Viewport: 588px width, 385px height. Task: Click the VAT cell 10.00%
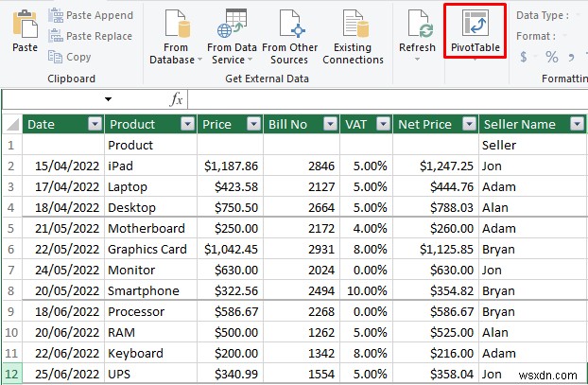coord(367,290)
